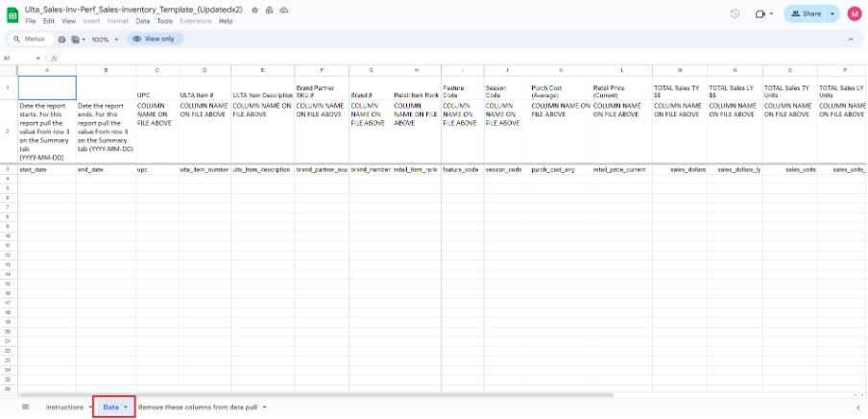
Task: Check the cloud document status icon
Action: [283, 9]
